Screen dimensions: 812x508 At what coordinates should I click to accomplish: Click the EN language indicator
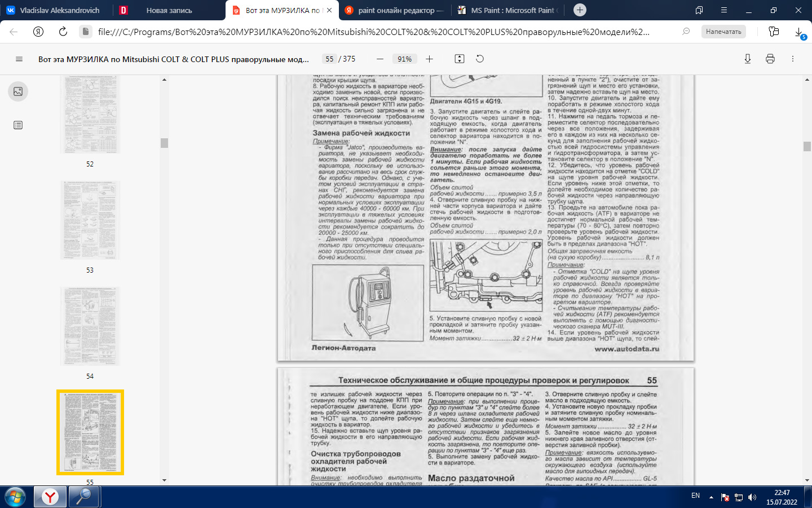(x=695, y=496)
